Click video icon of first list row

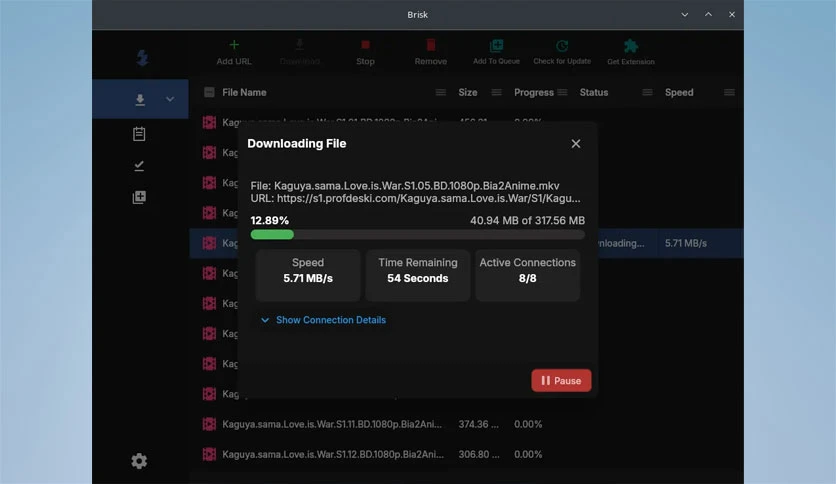click(x=209, y=123)
